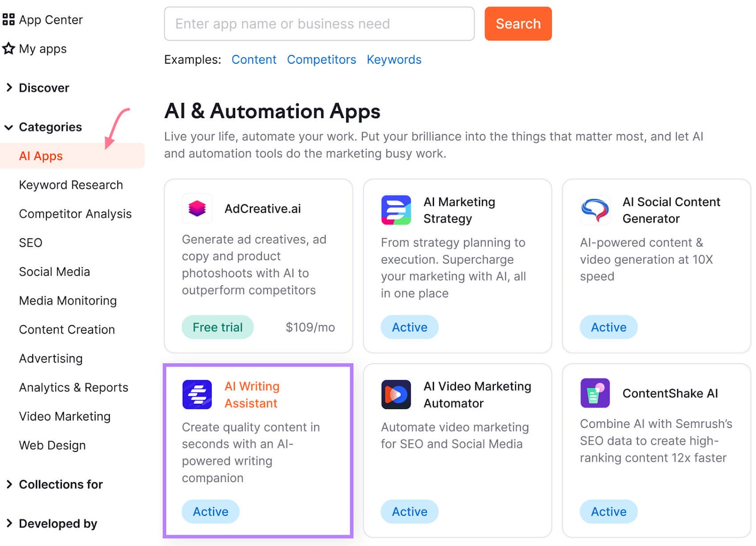This screenshot has width=756, height=546.
Task: Select the My apps star icon
Action: [x=8, y=48]
